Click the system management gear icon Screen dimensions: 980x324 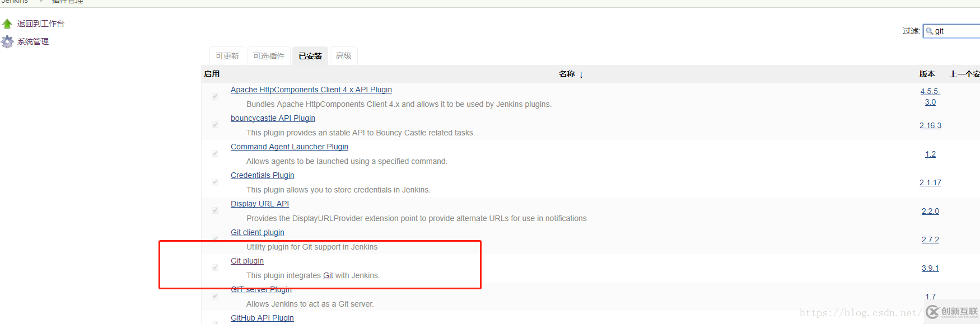click(7, 41)
